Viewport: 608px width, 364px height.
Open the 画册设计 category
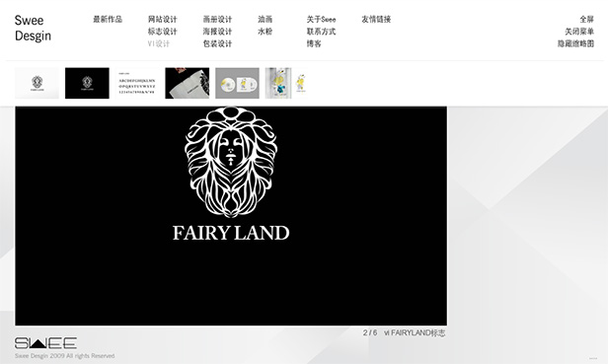pyautogui.click(x=217, y=19)
